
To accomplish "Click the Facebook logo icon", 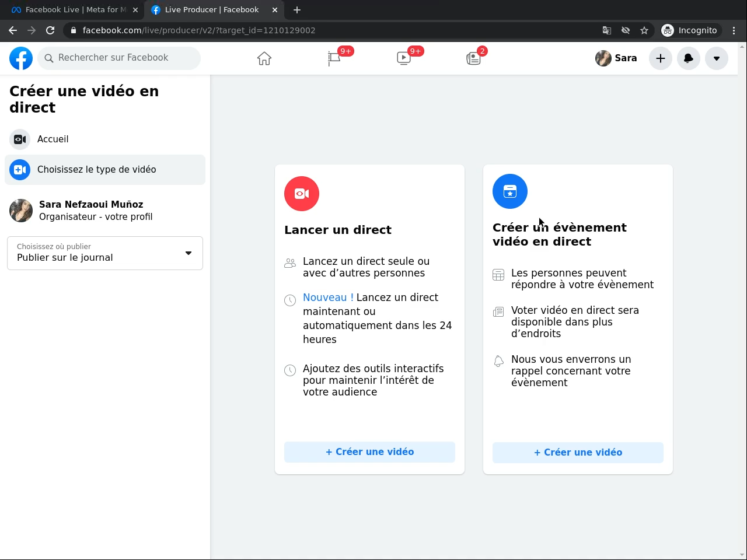I will click(21, 58).
